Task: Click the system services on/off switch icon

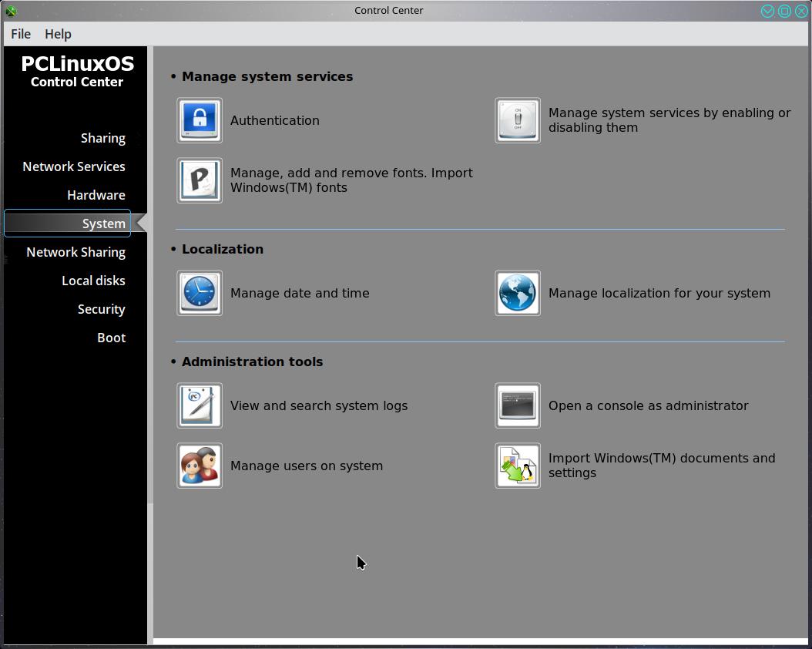Action: [518, 120]
